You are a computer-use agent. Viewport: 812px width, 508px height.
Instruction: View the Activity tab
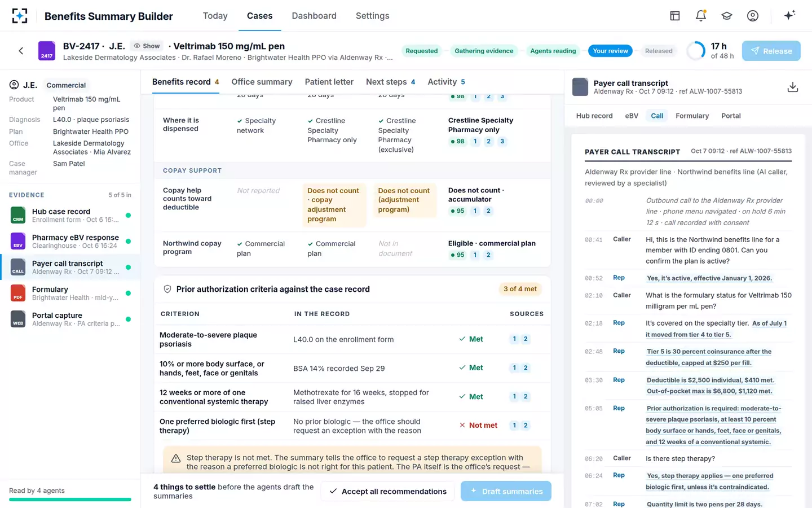click(x=447, y=82)
